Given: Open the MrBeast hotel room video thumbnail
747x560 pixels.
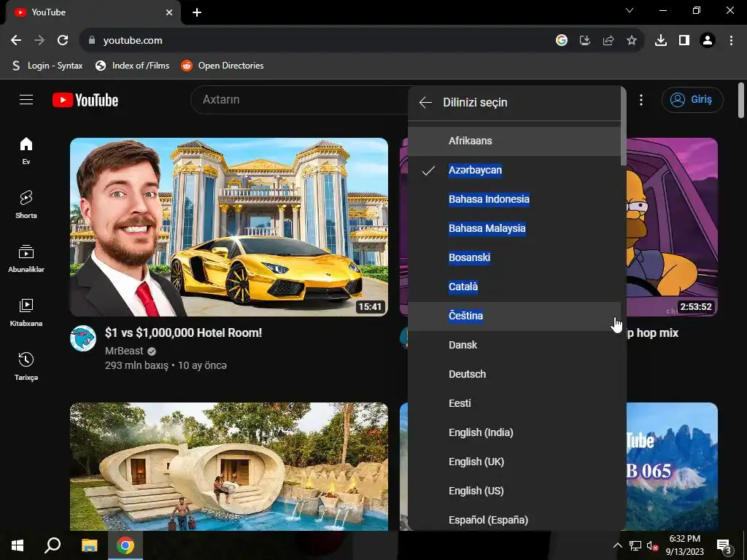Looking at the screenshot, I should 228,227.
